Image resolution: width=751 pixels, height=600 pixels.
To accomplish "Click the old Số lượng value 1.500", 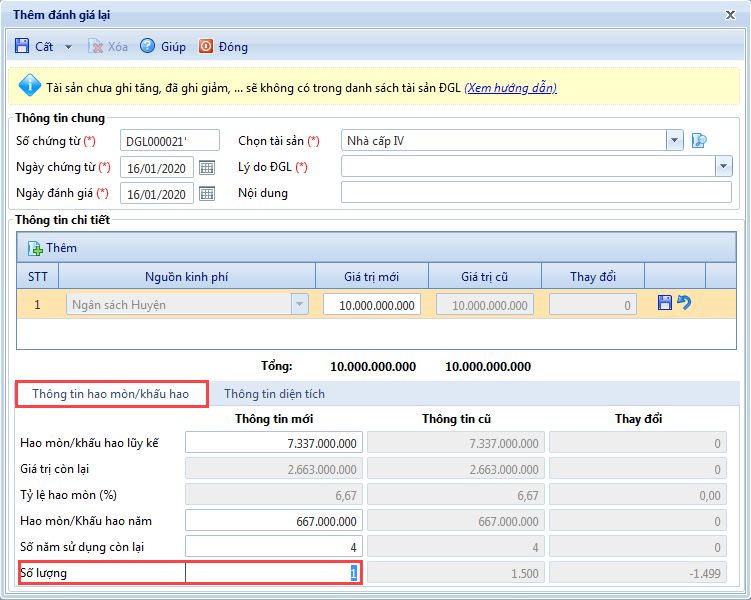I will pyautogui.click(x=456, y=573).
